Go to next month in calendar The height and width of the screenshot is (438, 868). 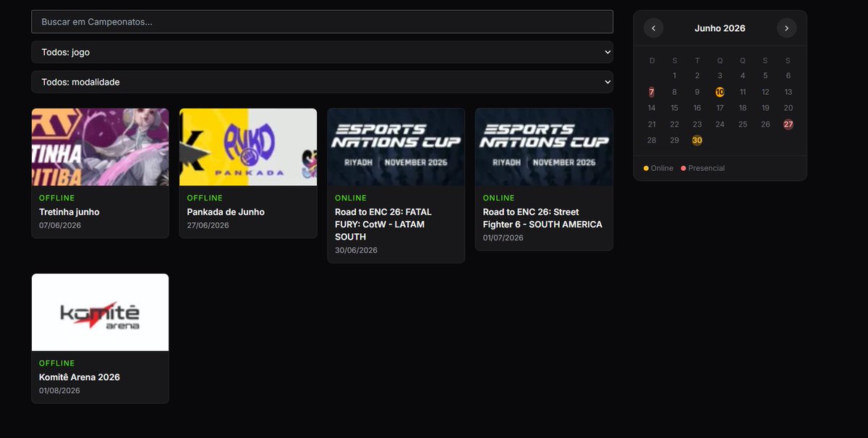point(787,28)
